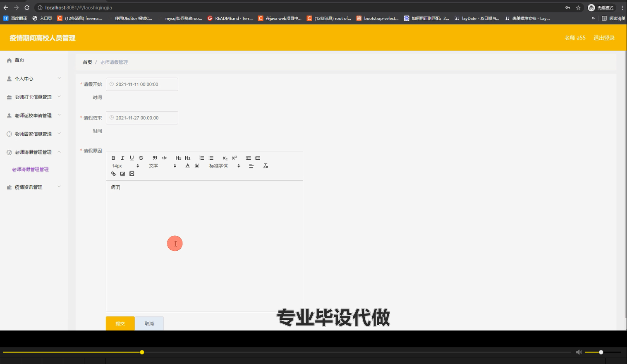Clear text formatting in editor
The image size is (627, 364).
[x=266, y=166]
